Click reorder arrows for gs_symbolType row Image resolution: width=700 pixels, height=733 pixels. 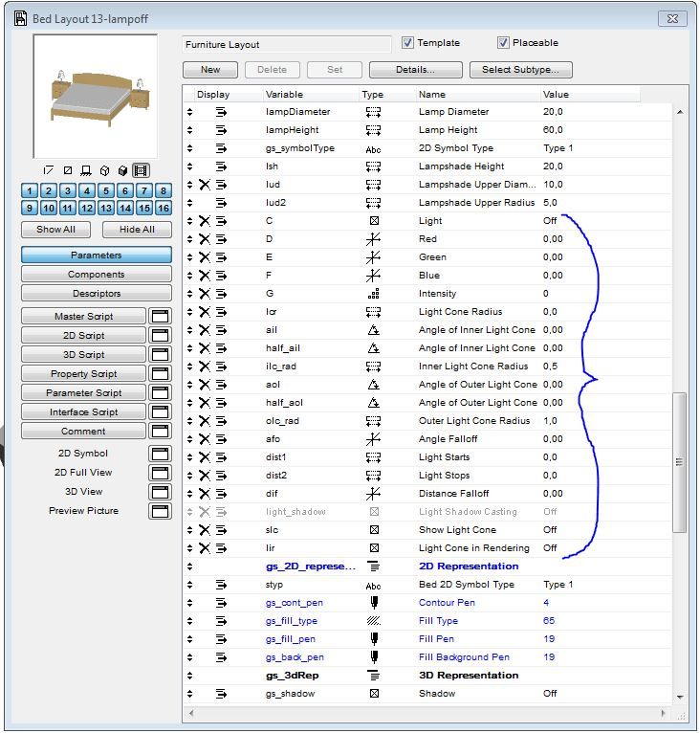[189, 148]
